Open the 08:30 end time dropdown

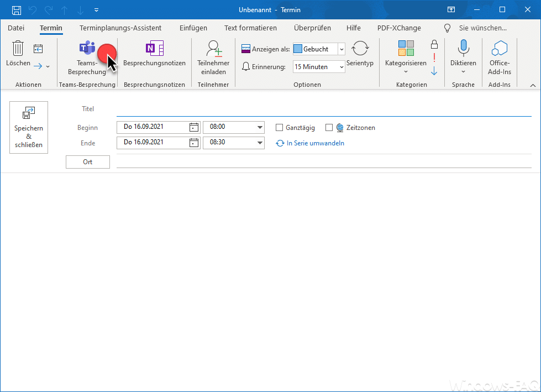(x=260, y=143)
